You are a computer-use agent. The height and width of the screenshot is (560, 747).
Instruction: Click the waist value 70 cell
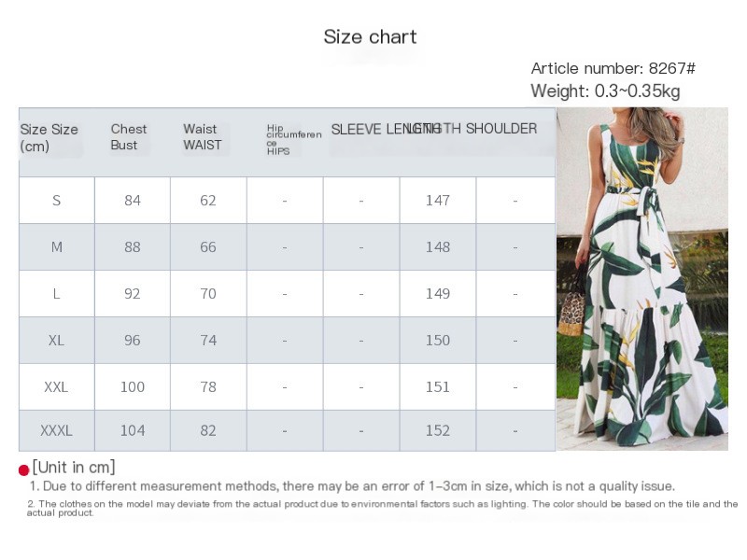tap(208, 294)
